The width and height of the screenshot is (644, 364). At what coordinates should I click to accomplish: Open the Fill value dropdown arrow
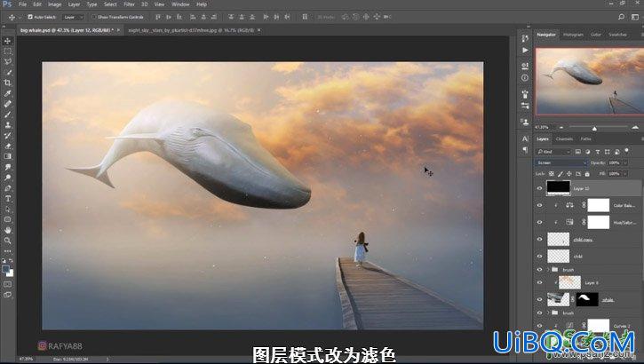pyautogui.click(x=625, y=174)
